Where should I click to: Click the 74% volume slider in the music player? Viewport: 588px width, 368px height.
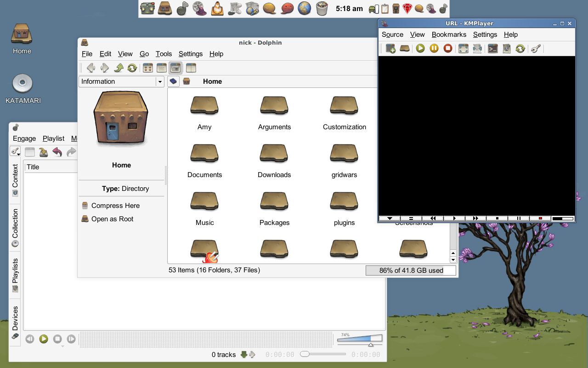click(360, 339)
